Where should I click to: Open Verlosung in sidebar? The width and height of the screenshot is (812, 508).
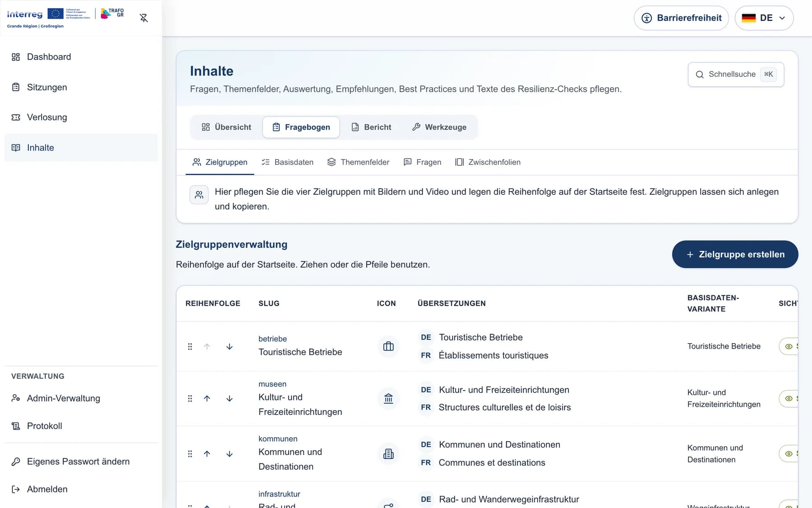click(x=81, y=117)
